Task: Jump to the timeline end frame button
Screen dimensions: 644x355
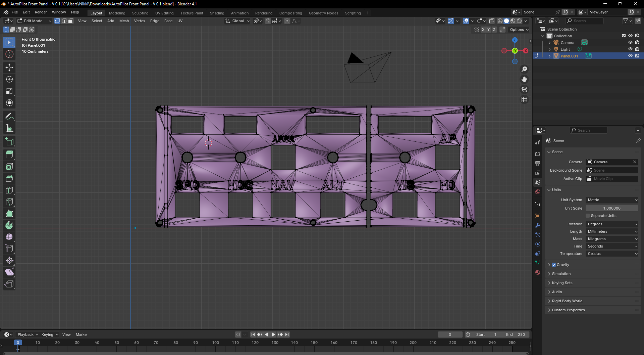Action: click(287, 335)
